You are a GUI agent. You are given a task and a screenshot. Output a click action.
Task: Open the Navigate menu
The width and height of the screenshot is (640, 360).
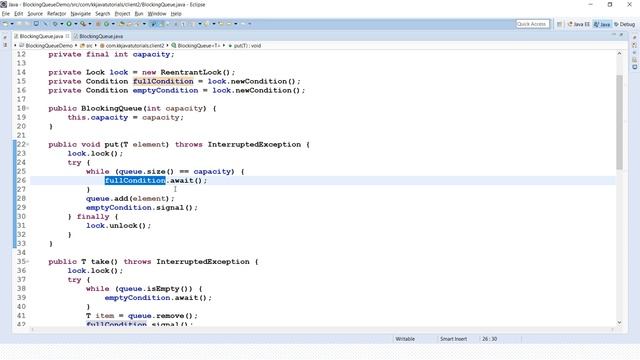(x=80, y=13)
